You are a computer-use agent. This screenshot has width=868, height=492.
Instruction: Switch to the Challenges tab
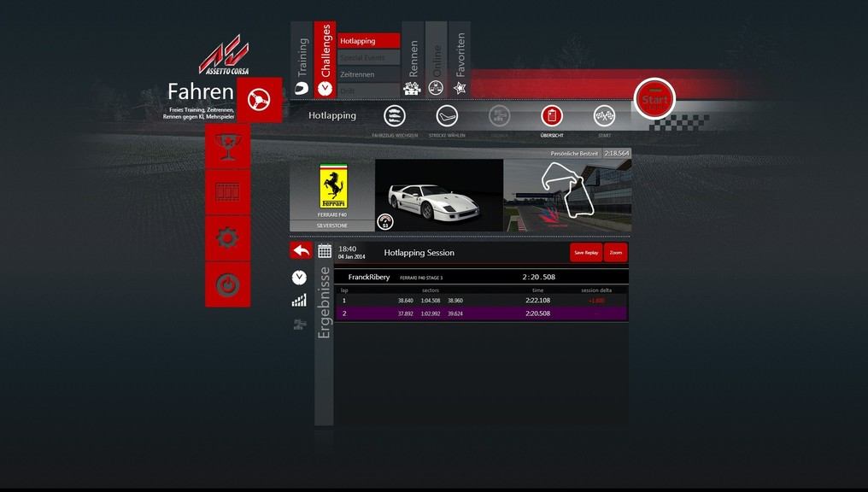point(325,61)
